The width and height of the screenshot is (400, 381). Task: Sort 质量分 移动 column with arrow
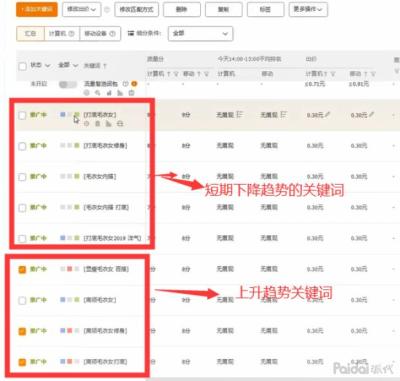tap(200, 74)
